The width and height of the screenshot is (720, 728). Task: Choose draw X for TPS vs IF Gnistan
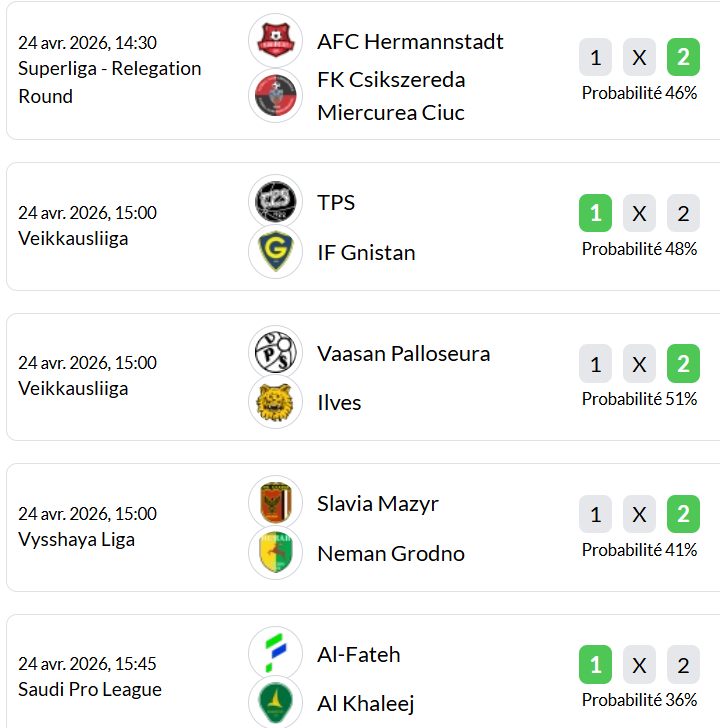[x=639, y=213]
